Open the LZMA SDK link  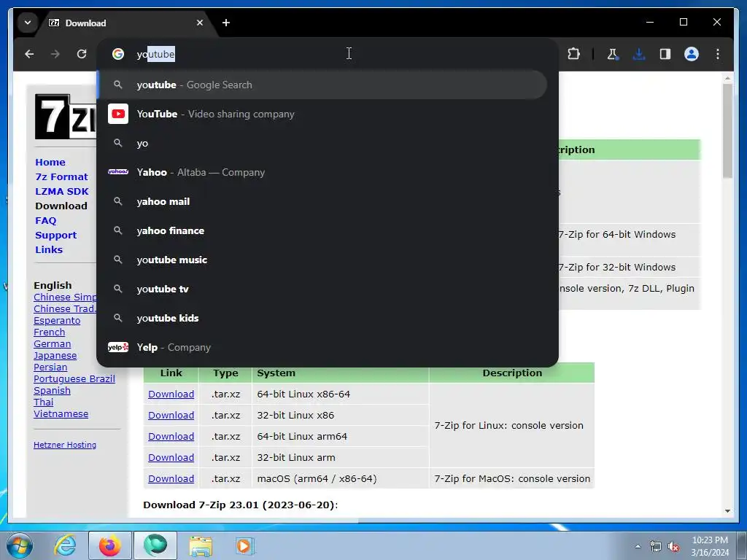62,192
